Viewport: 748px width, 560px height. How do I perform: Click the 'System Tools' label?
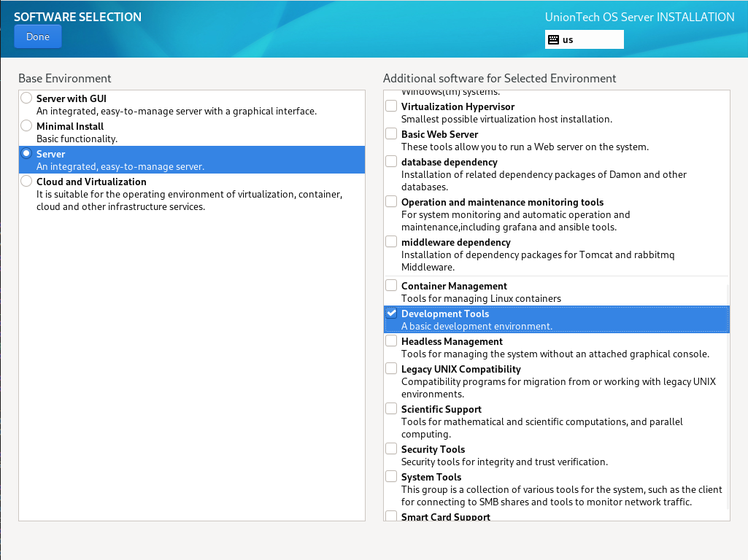pos(431,477)
